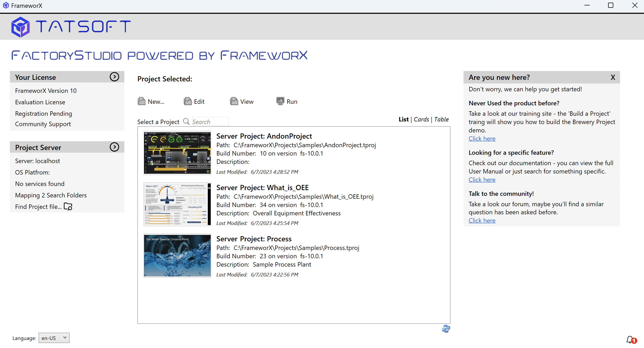Image resolution: width=644 pixels, height=348 pixels.
Task: Click Server Project: Process title
Action: pyautogui.click(x=254, y=239)
